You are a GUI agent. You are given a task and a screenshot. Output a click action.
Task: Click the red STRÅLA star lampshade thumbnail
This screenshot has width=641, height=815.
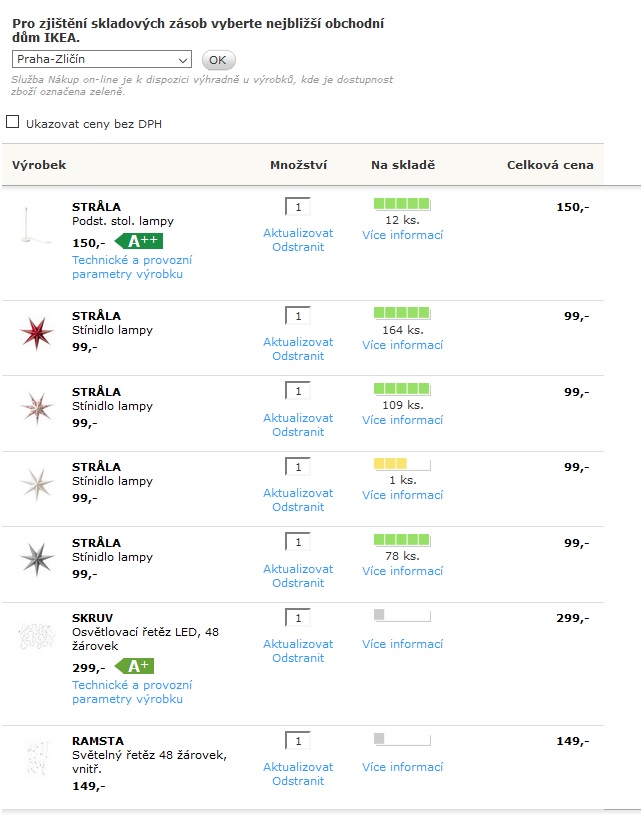[x=36, y=331]
